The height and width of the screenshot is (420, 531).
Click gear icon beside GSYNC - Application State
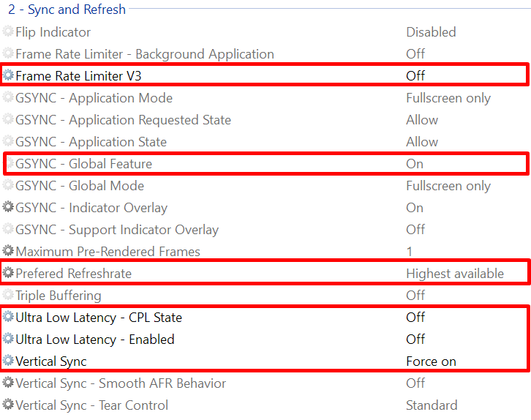[x=8, y=141]
